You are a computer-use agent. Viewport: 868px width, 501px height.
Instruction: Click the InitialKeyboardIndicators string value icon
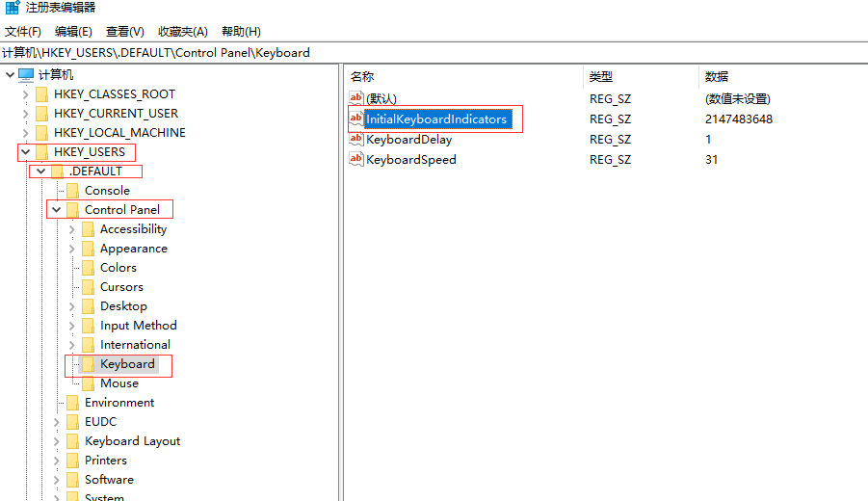[356, 119]
